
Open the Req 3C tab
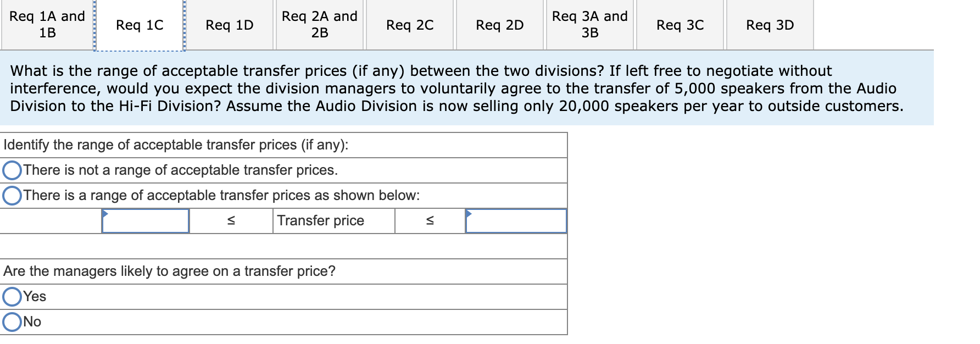tap(680, 25)
